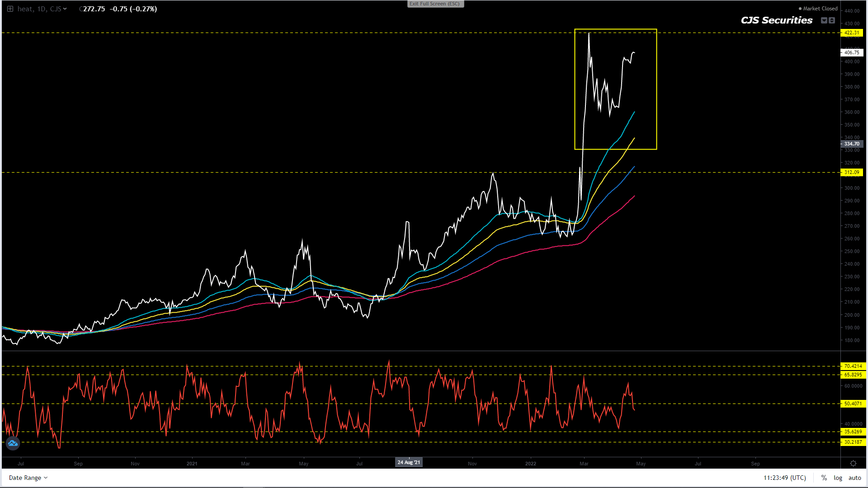Toggle percent scale mode

(824, 478)
